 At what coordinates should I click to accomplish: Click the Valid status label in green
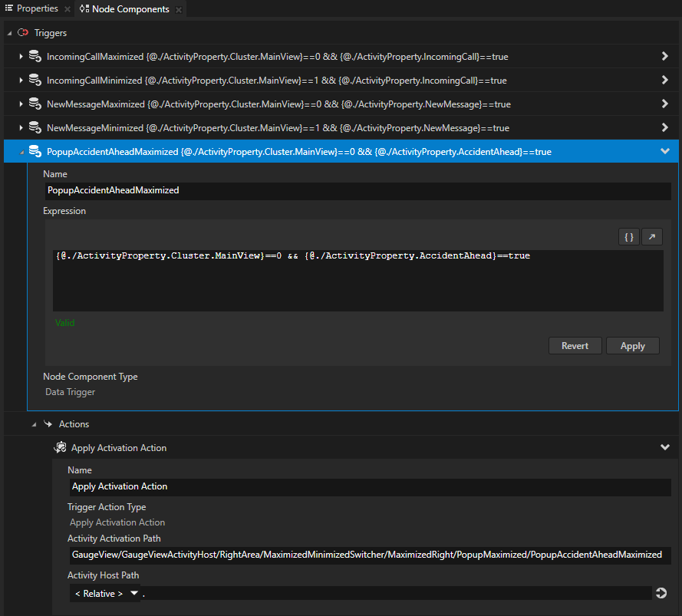click(64, 322)
